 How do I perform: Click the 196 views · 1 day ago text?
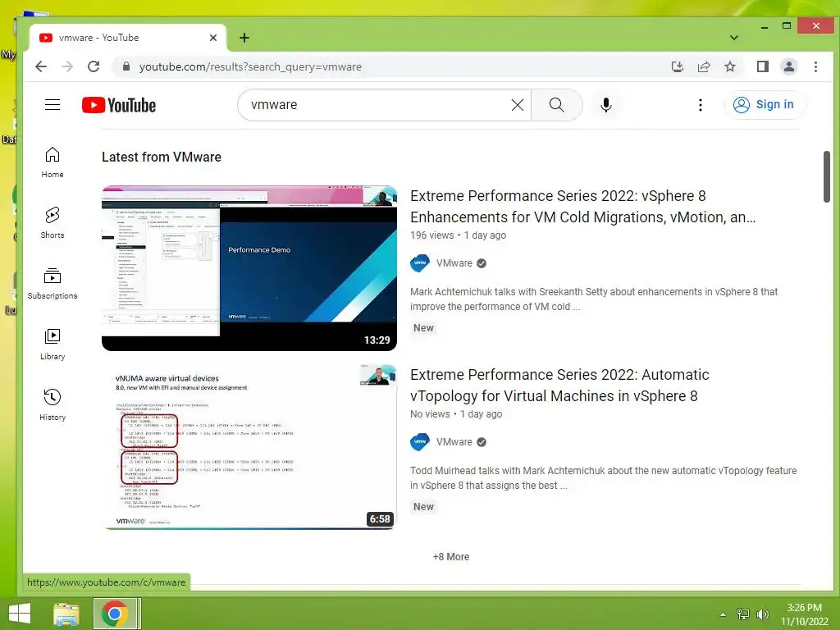pos(458,235)
